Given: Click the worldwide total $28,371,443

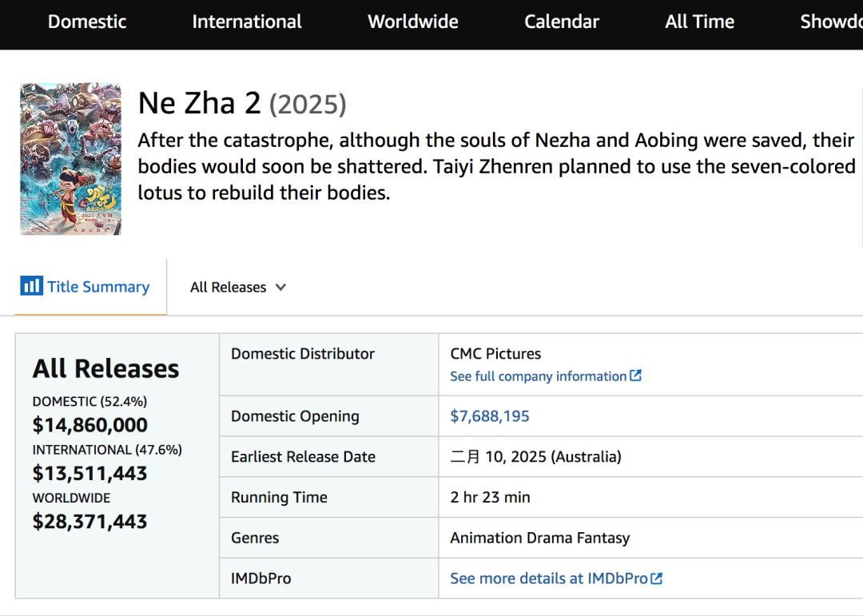Looking at the screenshot, I should pyautogui.click(x=89, y=522).
